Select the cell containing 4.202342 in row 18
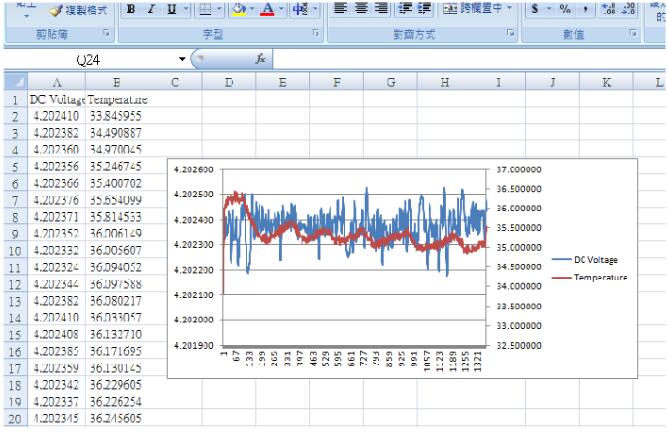 click(x=57, y=385)
